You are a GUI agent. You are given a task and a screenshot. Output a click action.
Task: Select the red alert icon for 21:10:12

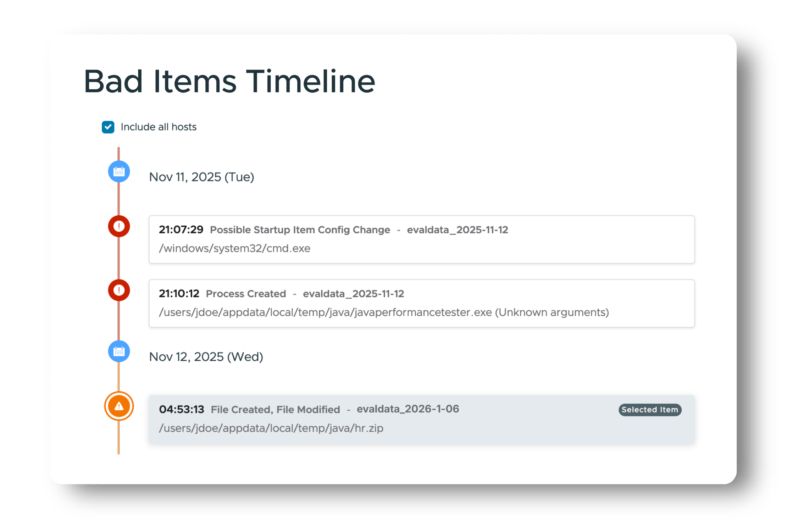[119, 290]
